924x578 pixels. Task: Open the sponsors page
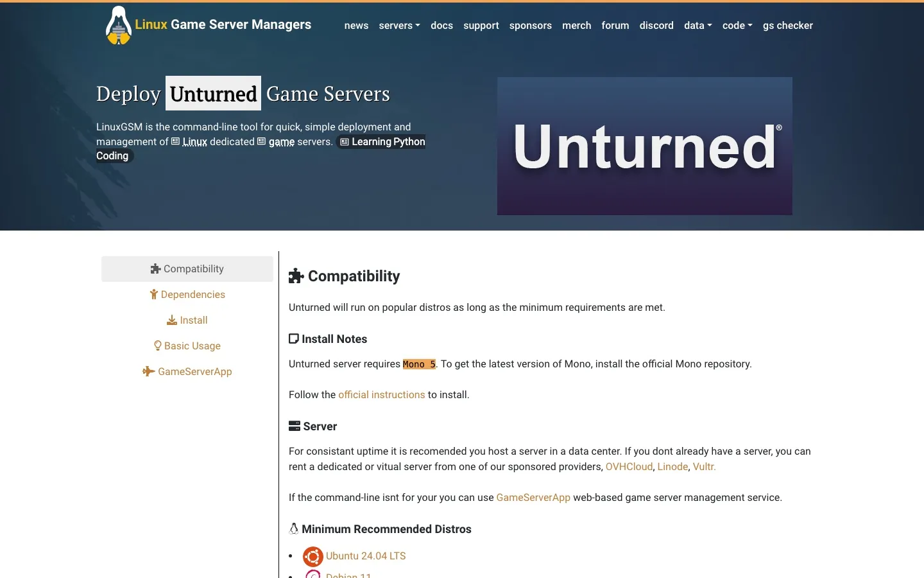tap(531, 26)
